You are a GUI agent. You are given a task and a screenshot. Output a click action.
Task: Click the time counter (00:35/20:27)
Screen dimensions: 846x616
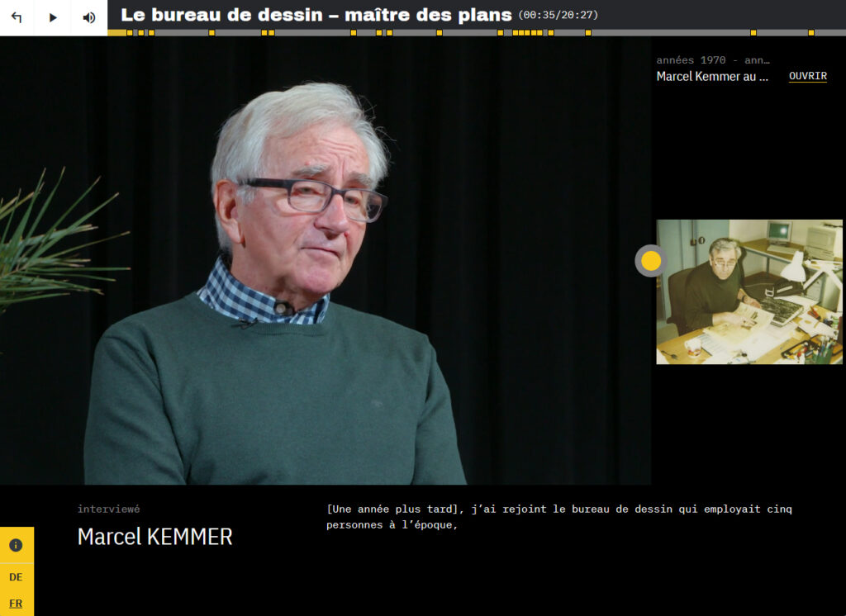(558, 15)
